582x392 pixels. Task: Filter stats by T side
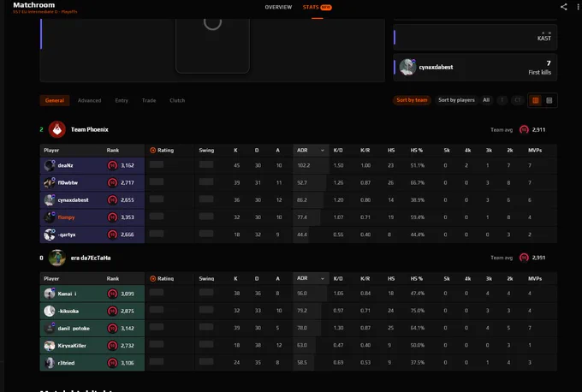click(x=502, y=100)
